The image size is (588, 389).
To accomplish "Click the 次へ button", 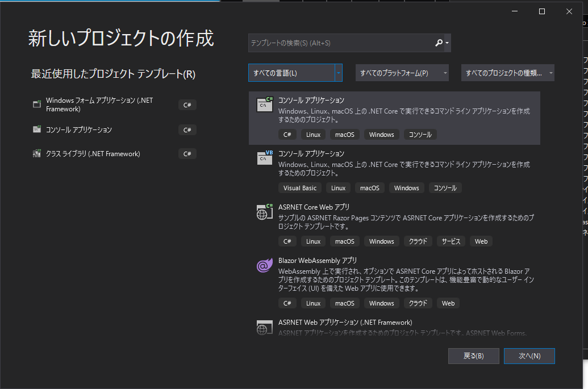I will tap(529, 356).
